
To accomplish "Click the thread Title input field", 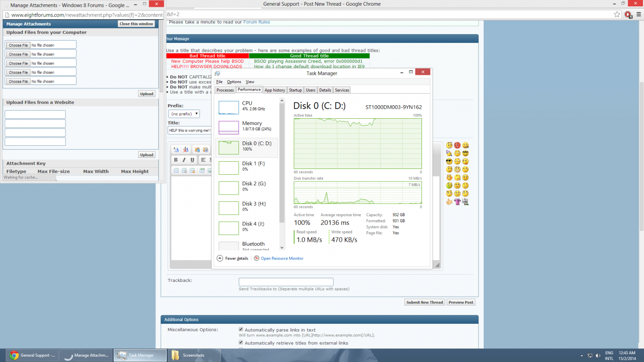I will pyautogui.click(x=189, y=130).
